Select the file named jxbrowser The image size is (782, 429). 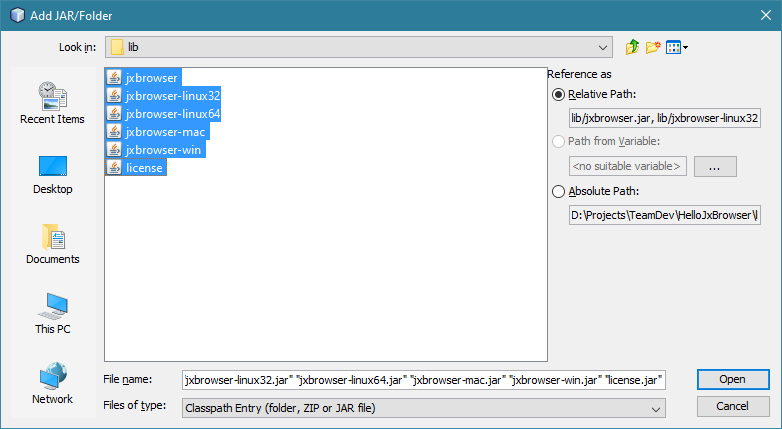tap(152, 78)
